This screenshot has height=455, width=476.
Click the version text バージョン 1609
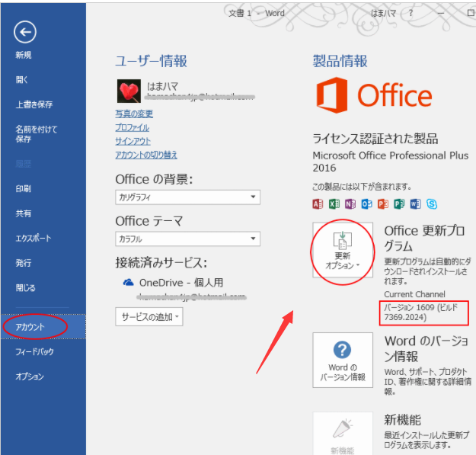click(x=420, y=312)
